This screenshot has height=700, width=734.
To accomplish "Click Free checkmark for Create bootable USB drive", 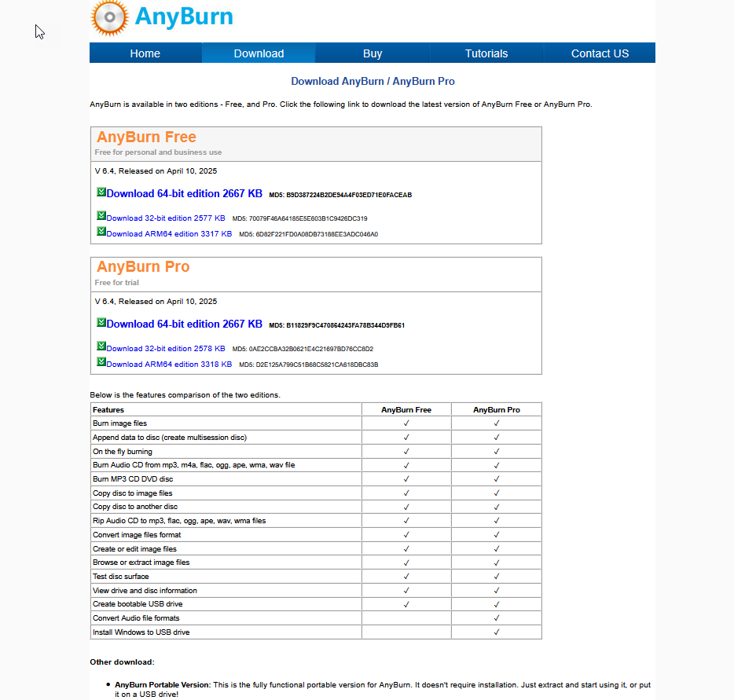I will point(406,604).
